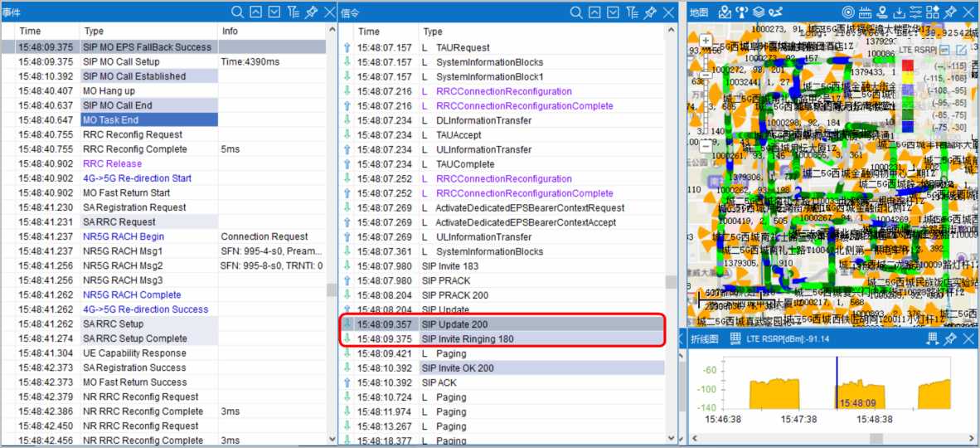Unpin the 地图 map panel
The height and width of the screenshot is (448, 980).
950,12
